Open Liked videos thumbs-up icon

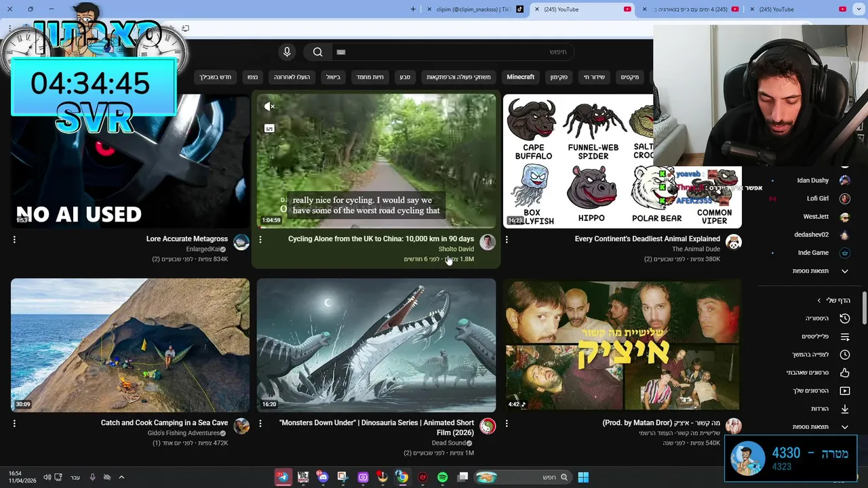click(844, 372)
